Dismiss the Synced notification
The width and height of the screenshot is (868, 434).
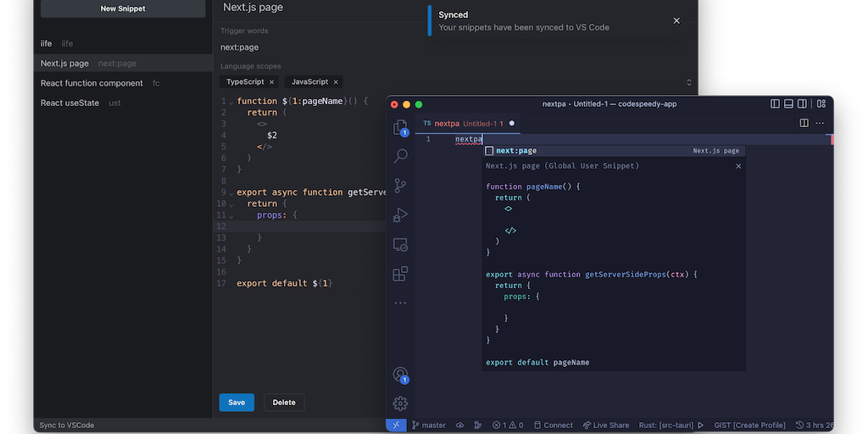pyautogui.click(x=676, y=20)
